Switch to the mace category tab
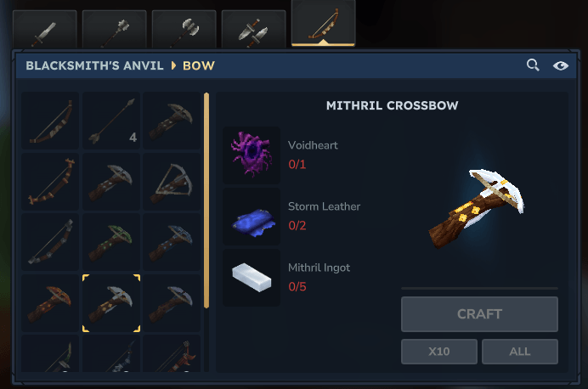The image size is (588, 389). [115, 29]
